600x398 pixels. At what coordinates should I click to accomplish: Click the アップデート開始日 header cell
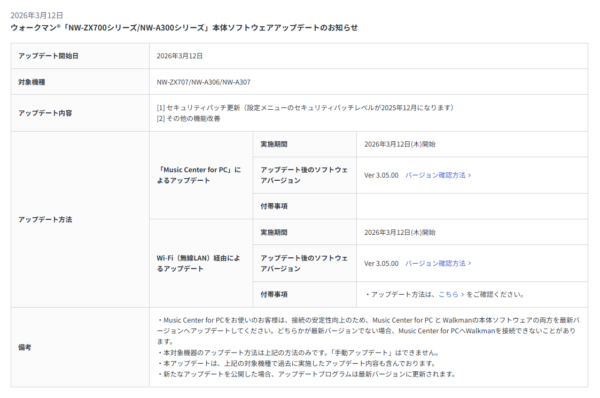pos(80,56)
